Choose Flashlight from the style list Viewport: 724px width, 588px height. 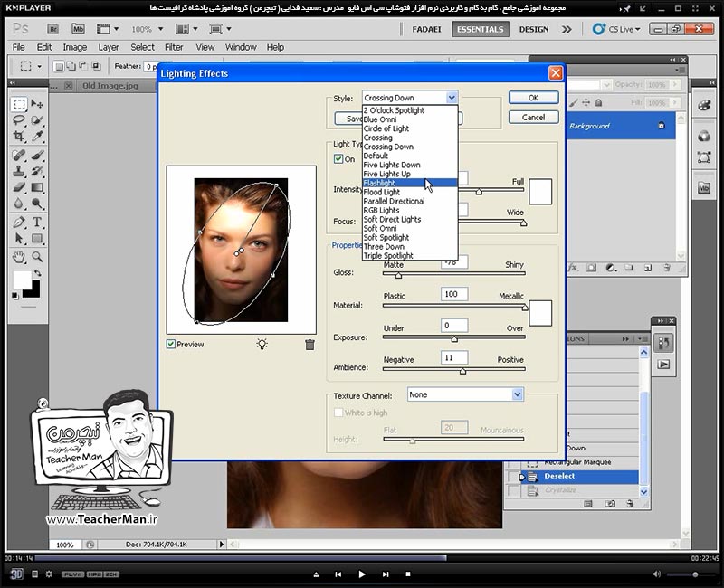click(x=410, y=183)
